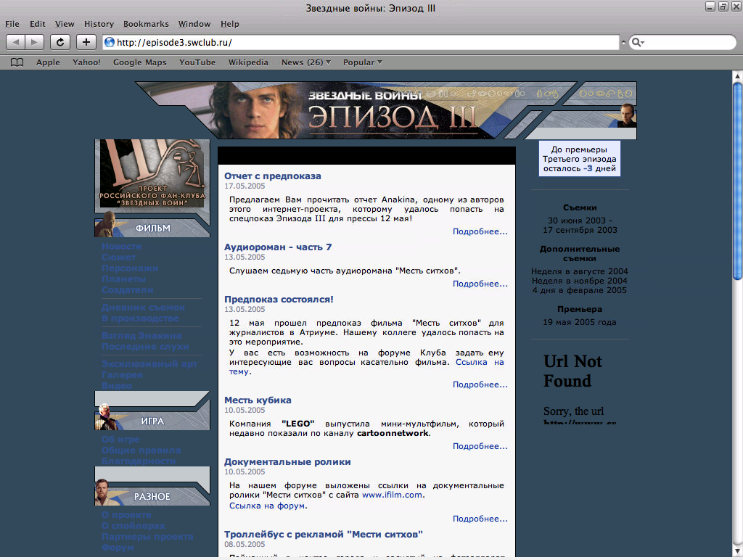Open the Bookmarks menu
The image size is (743, 560).
(146, 24)
